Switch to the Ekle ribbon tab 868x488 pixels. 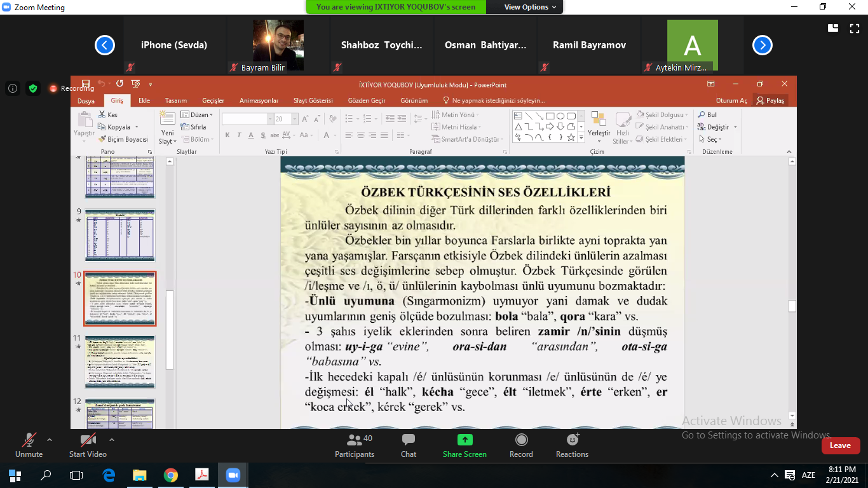[144, 100]
